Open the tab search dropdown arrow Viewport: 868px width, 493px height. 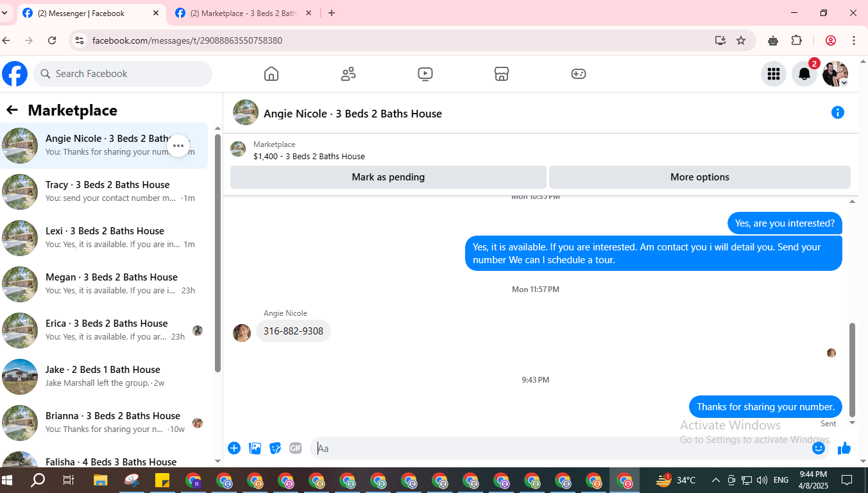(4, 13)
